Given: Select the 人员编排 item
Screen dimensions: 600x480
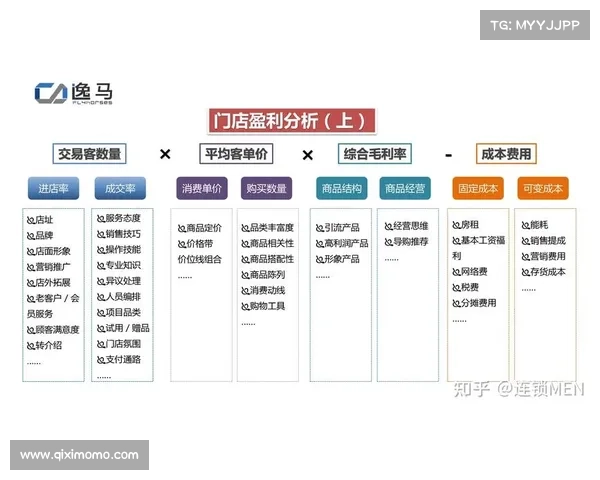Looking at the screenshot, I should click(x=119, y=297).
